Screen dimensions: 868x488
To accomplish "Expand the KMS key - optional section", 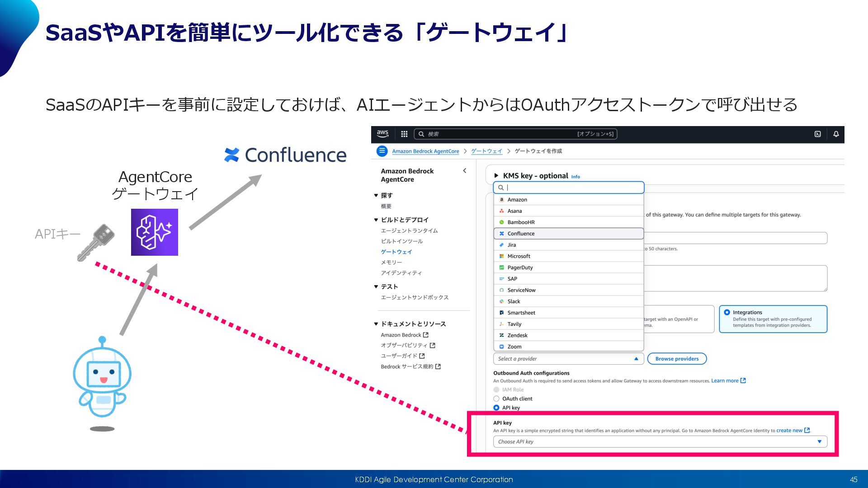I will point(496,176).
